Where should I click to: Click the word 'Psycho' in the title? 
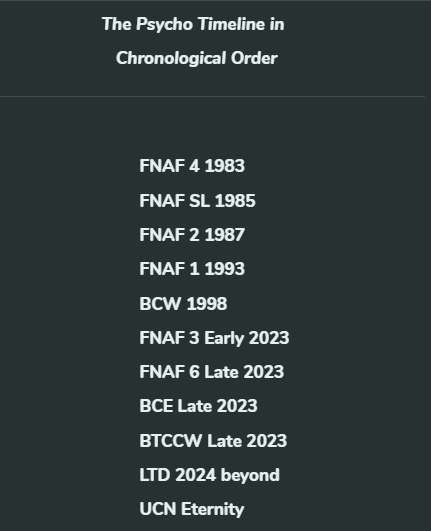[x=165, y=25]
